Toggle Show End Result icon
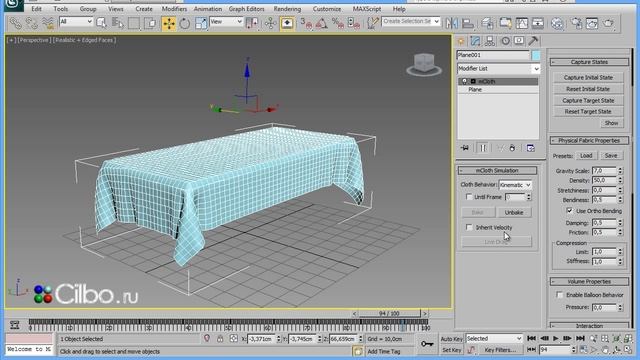 click(x=483, y=148)
